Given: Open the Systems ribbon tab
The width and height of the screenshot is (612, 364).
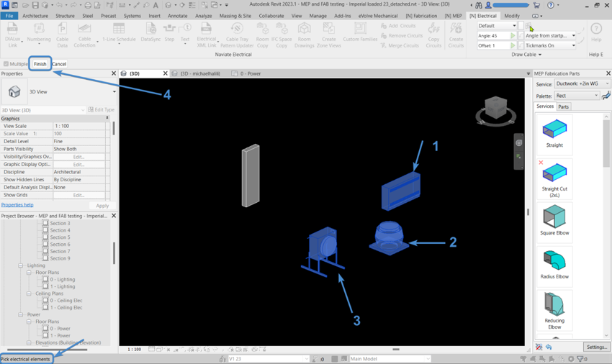Looking at the screenshot, I should pyautogui.click(x=132, y=16).
